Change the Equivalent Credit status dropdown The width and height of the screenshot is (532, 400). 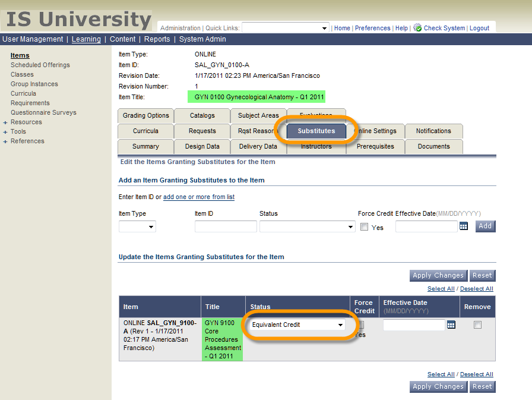coord(297,325)
